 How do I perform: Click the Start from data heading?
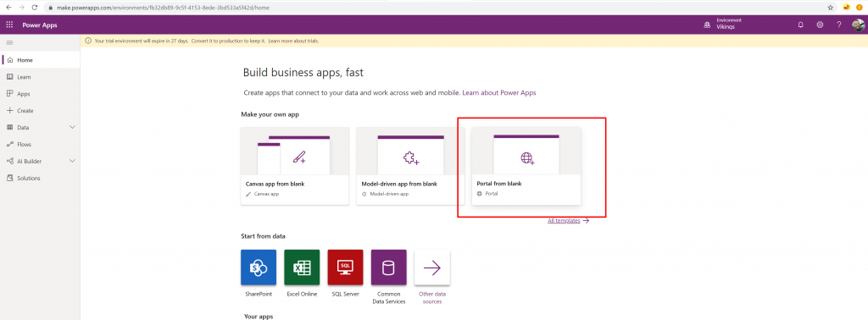(x=263, y=236)
